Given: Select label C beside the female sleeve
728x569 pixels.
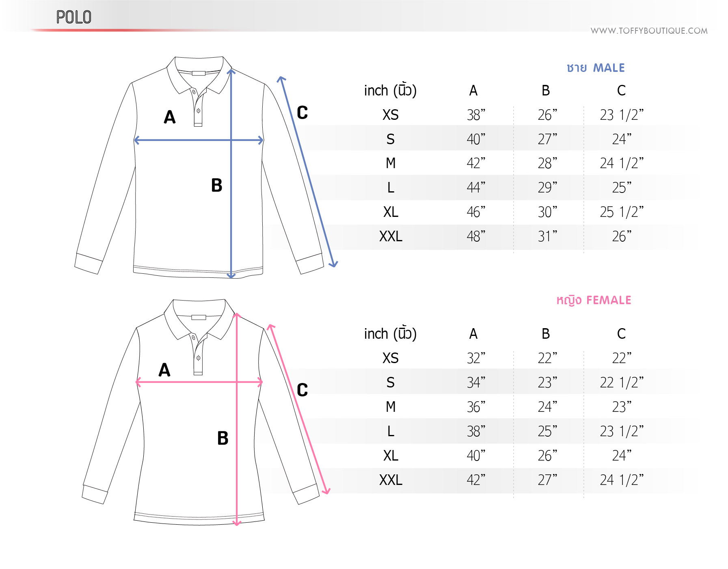Looking at the screenshot, I should pyautogui.click(x=302, y=390).
